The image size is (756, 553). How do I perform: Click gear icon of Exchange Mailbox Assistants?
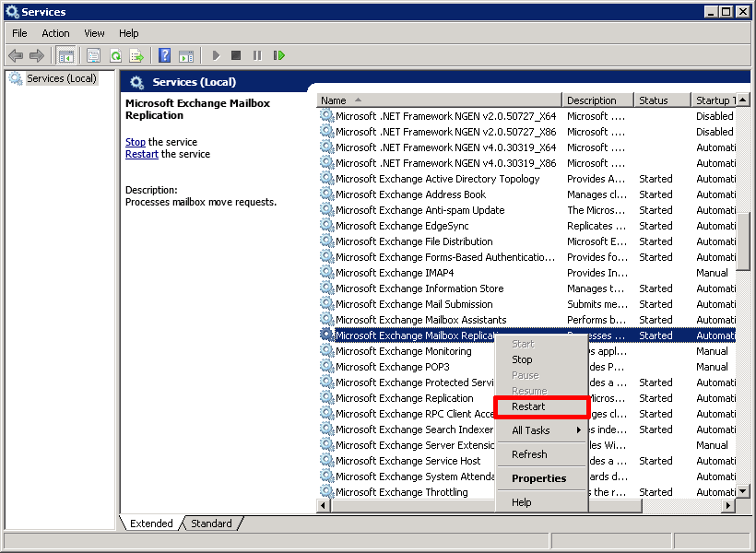point(327,319)
